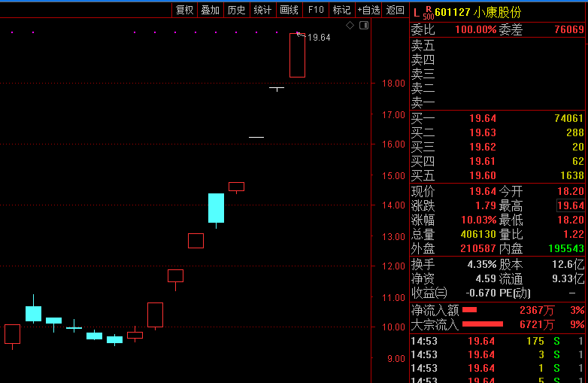
Task: Click the R 500 margin-trading badge
Action: 429,13
